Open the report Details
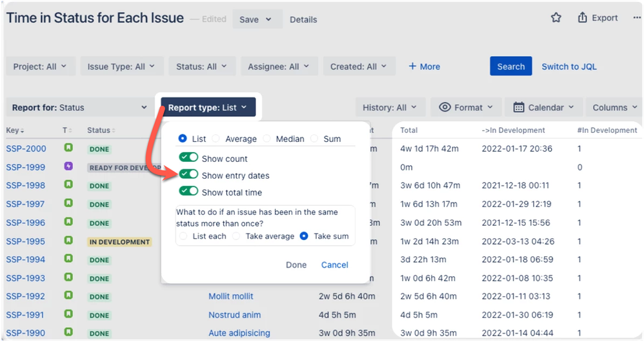This screenshot has height=342, width=644. click(x=303, y=20)
